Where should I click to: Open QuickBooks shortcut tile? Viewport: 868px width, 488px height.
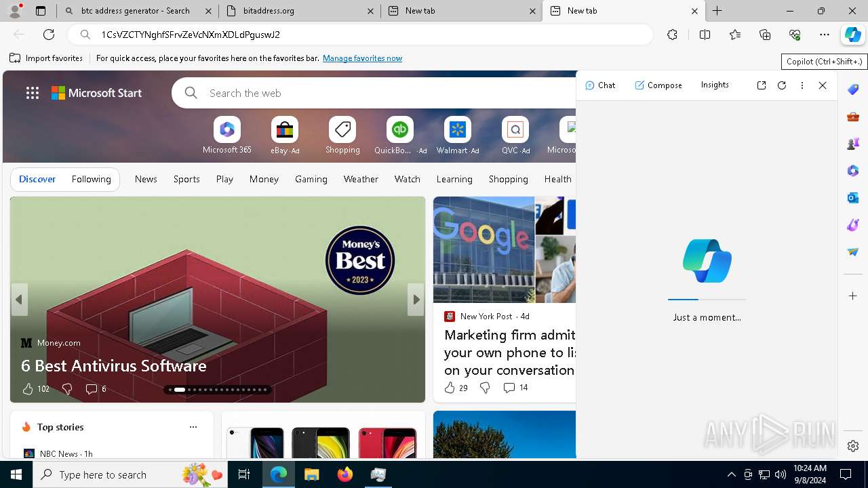click(400, 136)
